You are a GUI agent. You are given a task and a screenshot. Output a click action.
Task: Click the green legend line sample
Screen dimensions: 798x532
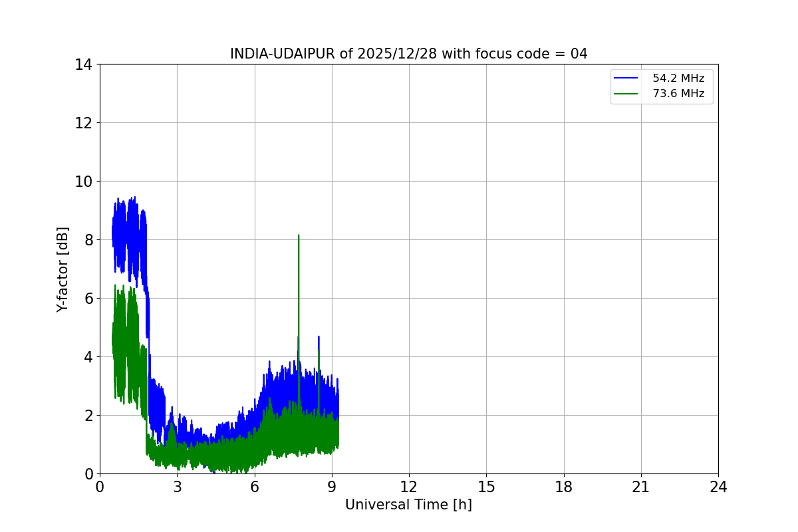[x=626, y=94]
